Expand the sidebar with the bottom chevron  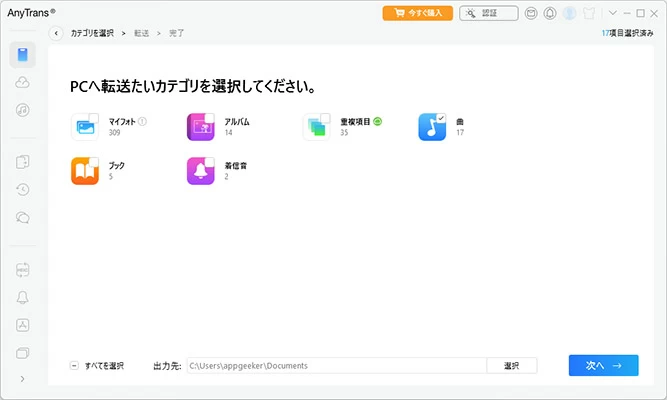tap(22, 379)
